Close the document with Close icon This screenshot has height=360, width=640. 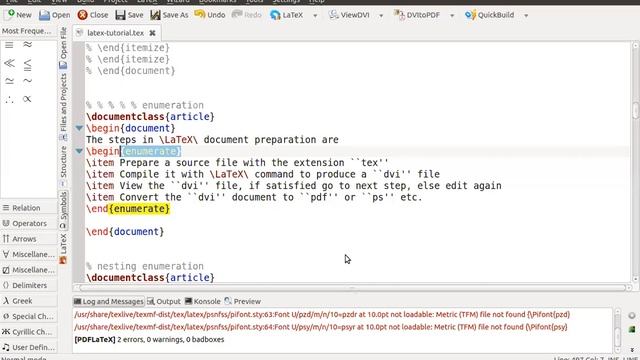(82, 15)
